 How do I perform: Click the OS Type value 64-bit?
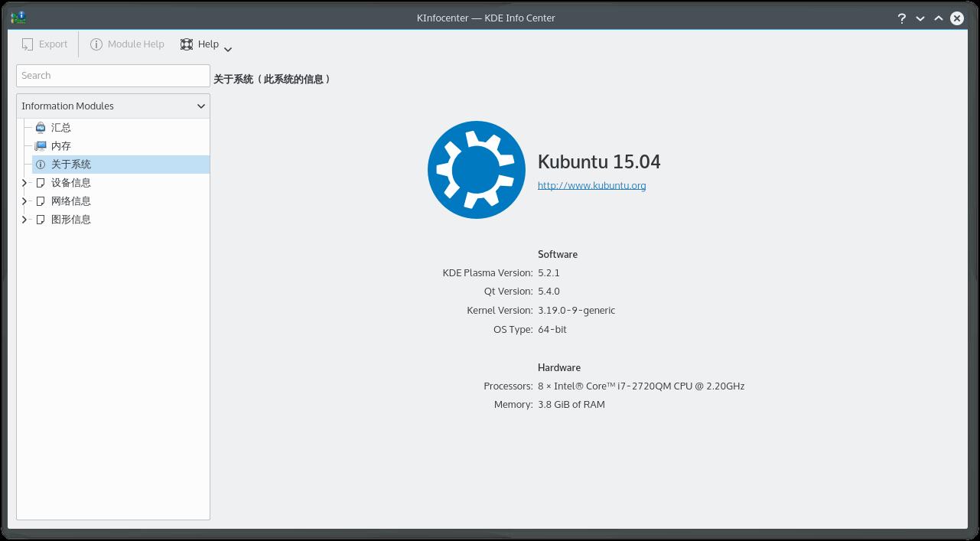(x=552, y=329)
